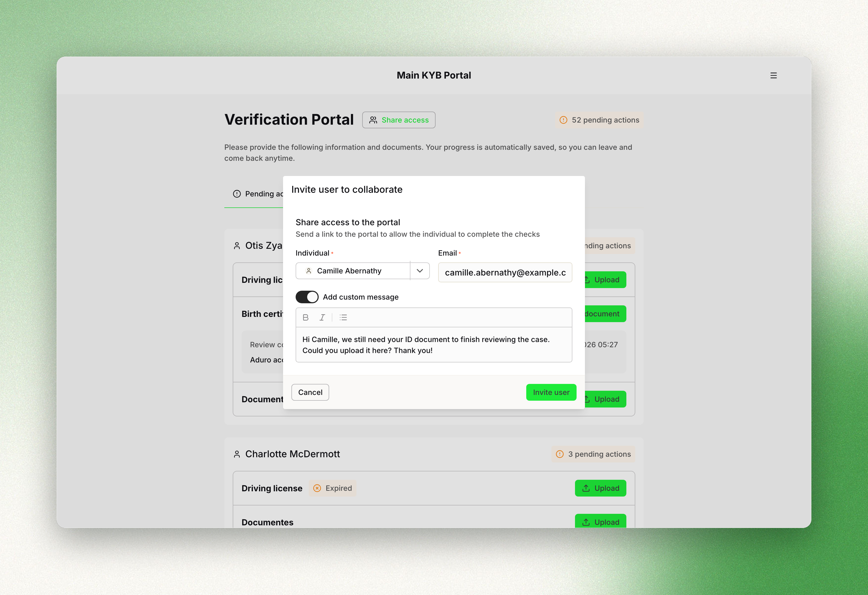Screen dimensions: 868x595
Task: Apply bold formatting in message editor
Action: pos(306,317)
